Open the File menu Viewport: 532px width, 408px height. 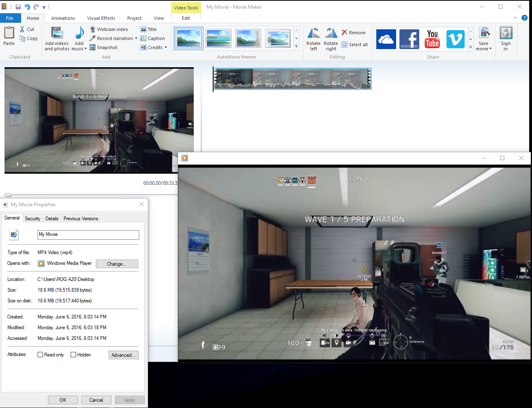[x=10, y=18]
